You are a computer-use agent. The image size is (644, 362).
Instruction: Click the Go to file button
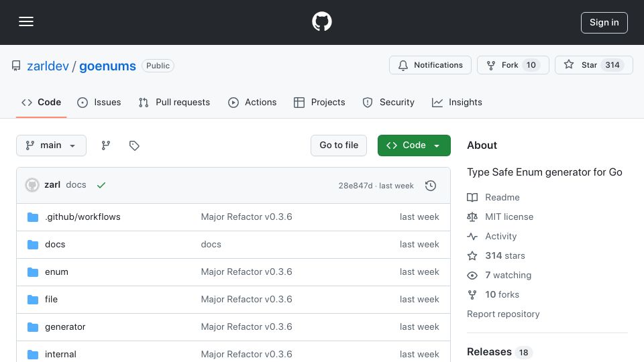[x=338, y=145]
